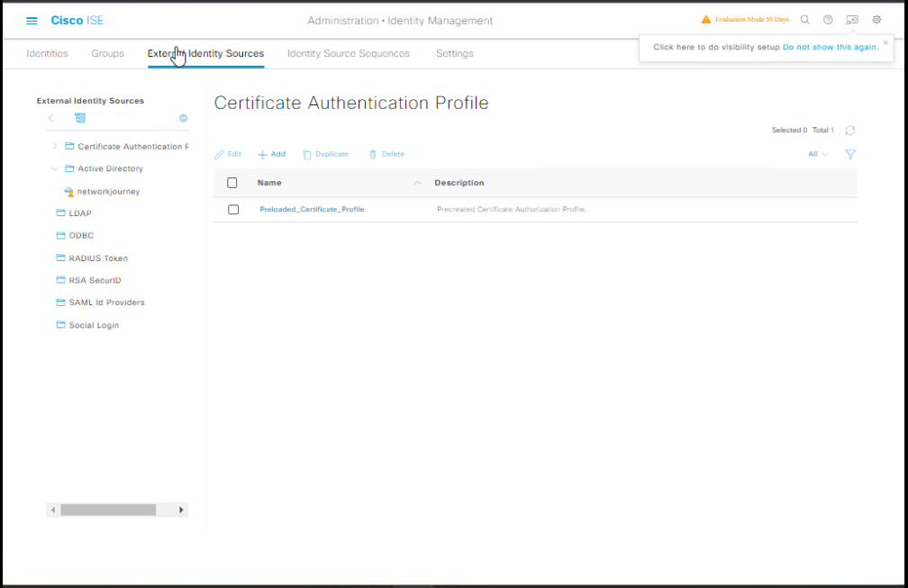This screenshot has height=588, width=908.
Task: Click the Description column header
Action: click(459, 182)
